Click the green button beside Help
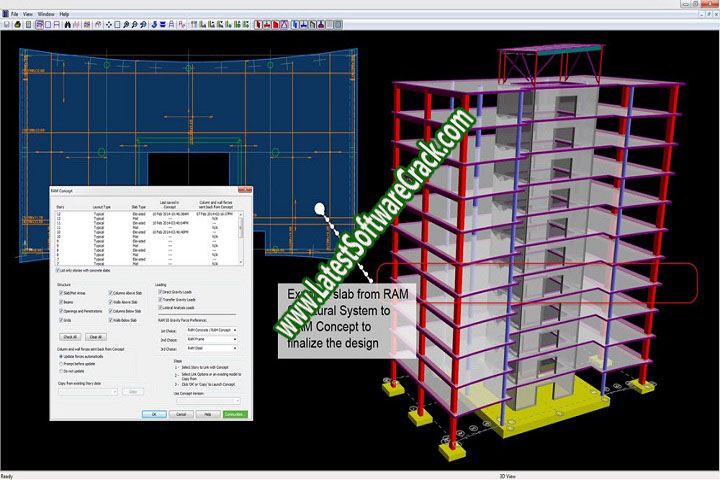 tap(235, 414)
